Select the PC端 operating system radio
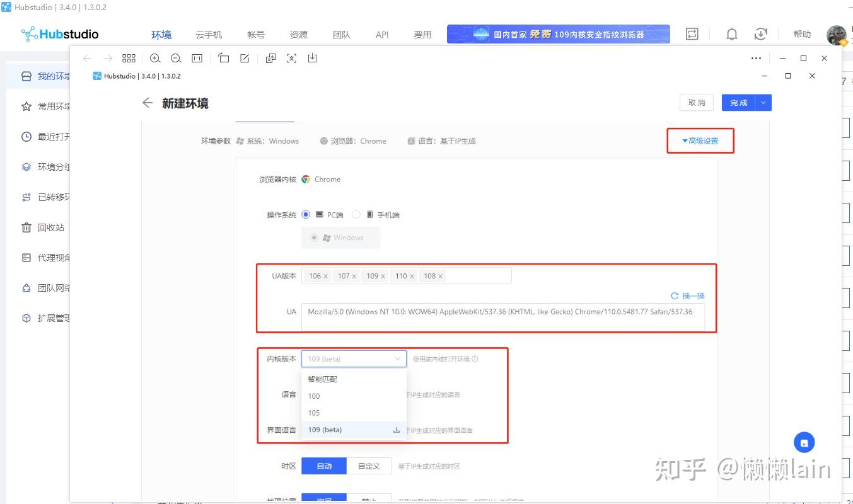The width and height of the screenshot is (853, 504). pos(306,214)
